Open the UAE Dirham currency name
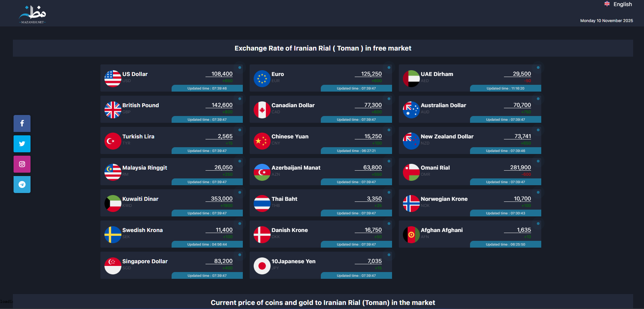Viewport: 644px width, 309px height. [x=437, y=74]
